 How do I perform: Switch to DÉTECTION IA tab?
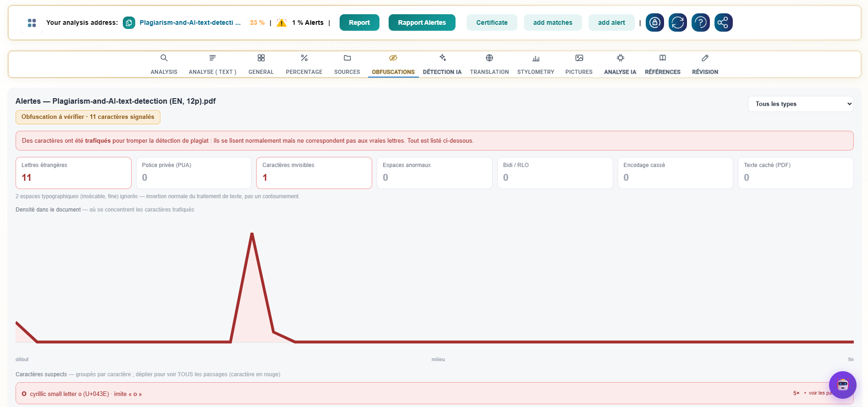442,72
